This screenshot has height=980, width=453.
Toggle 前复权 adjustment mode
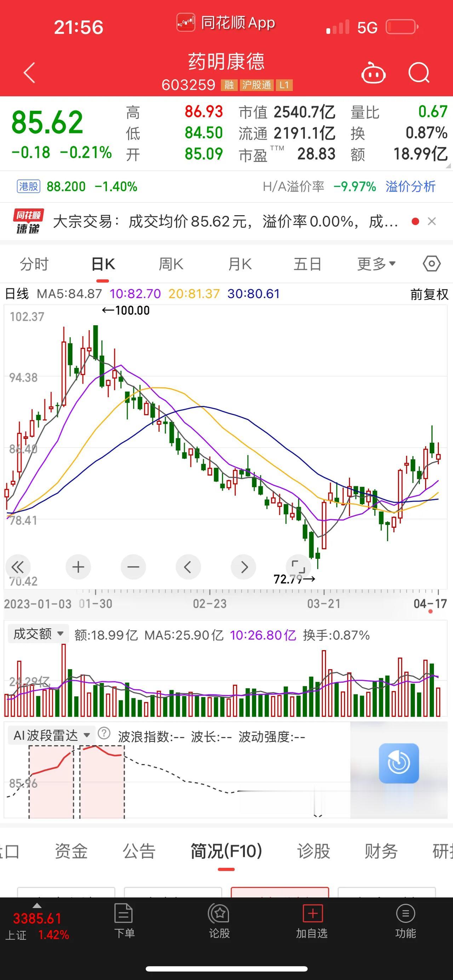429,294
